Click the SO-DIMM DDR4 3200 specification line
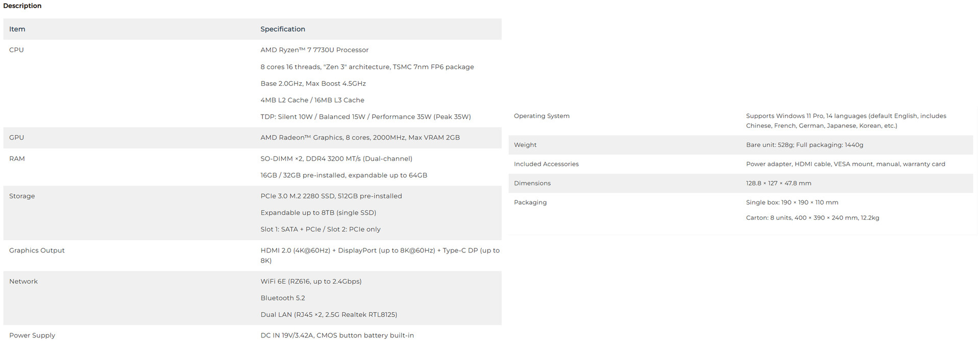Screen dimensions: 980x344 [x=336, y=159]
